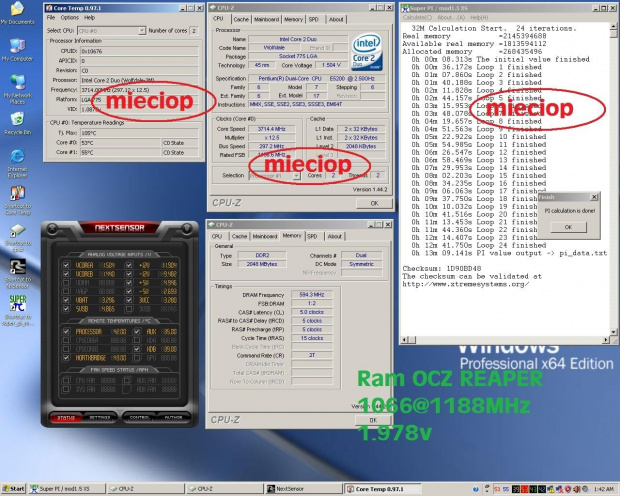Enable the CPU FAN speed checkbox

pos(66,380)
